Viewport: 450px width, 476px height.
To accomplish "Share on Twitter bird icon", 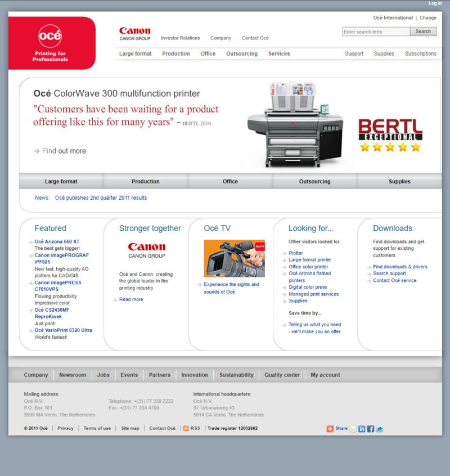I will coord(380,429).
